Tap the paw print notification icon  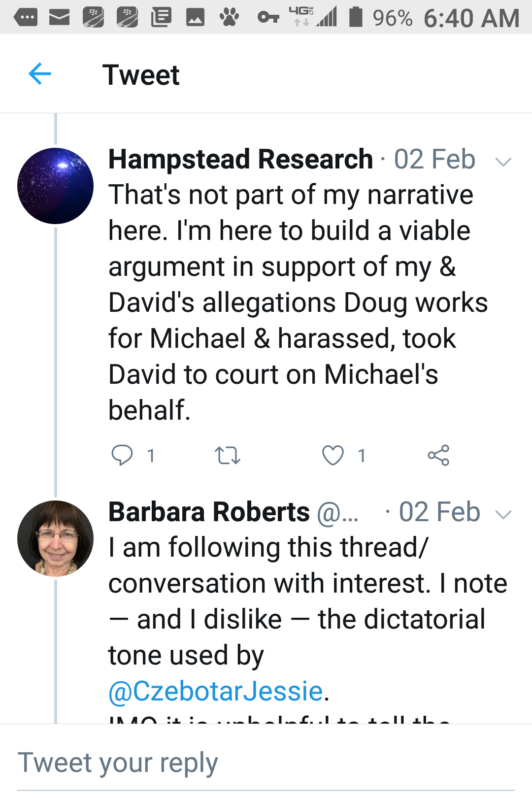click(229, 18)
